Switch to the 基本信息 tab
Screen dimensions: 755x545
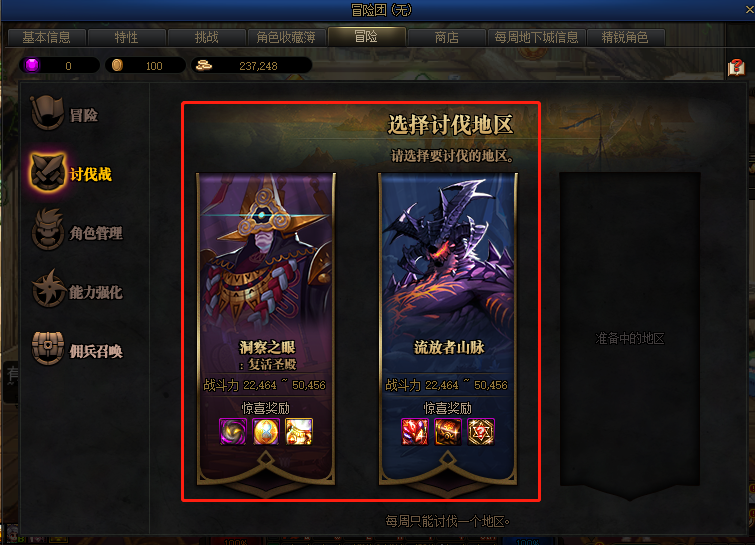click(x=47, y=37)
